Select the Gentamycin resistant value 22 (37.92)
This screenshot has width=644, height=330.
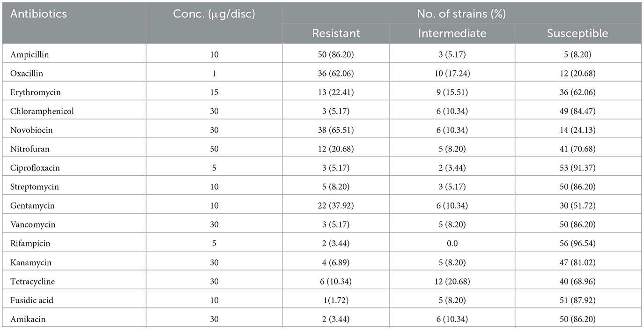point(336,206)
